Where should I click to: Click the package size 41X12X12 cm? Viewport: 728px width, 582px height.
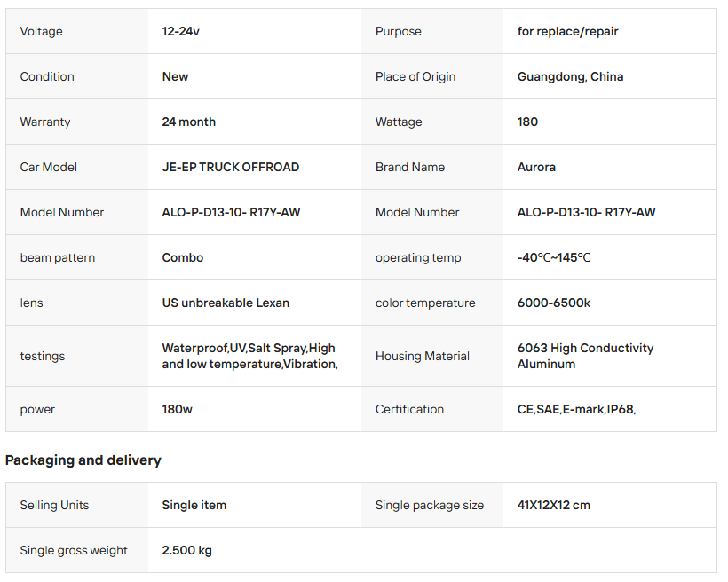pos(554,505)
